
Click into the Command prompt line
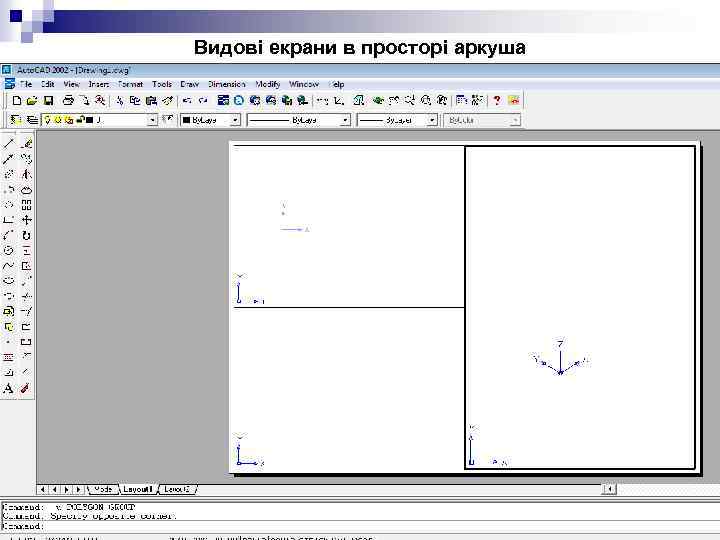click(360, 526)
